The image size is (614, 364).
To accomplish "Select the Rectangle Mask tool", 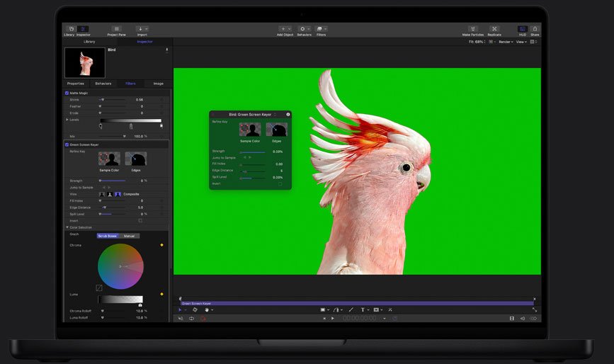I will (x=376, y=309).
